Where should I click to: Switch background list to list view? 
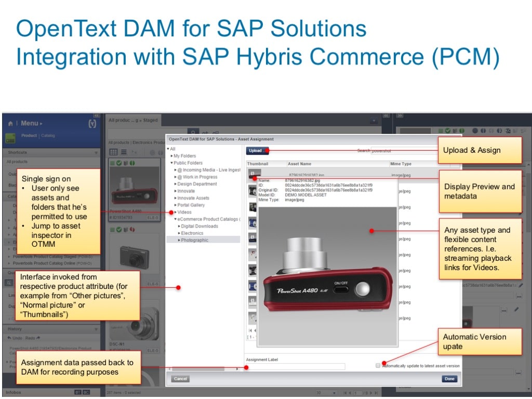[x=124, y=152]
